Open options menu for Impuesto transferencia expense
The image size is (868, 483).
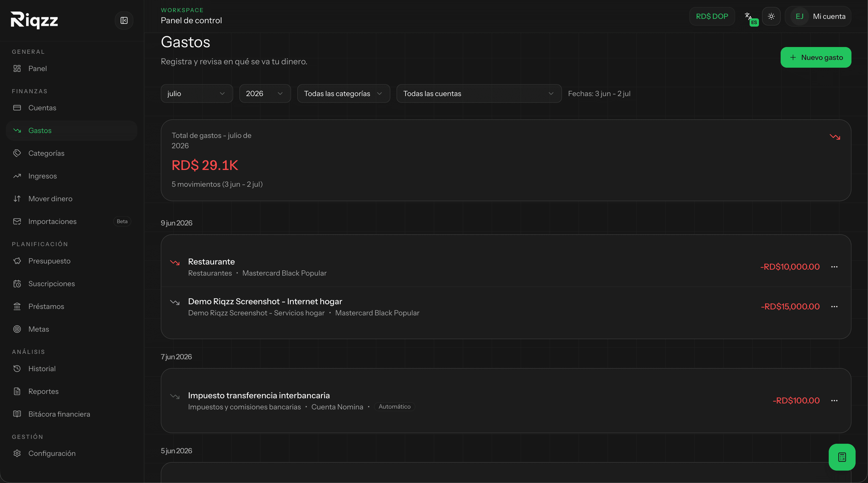point(834,401)
